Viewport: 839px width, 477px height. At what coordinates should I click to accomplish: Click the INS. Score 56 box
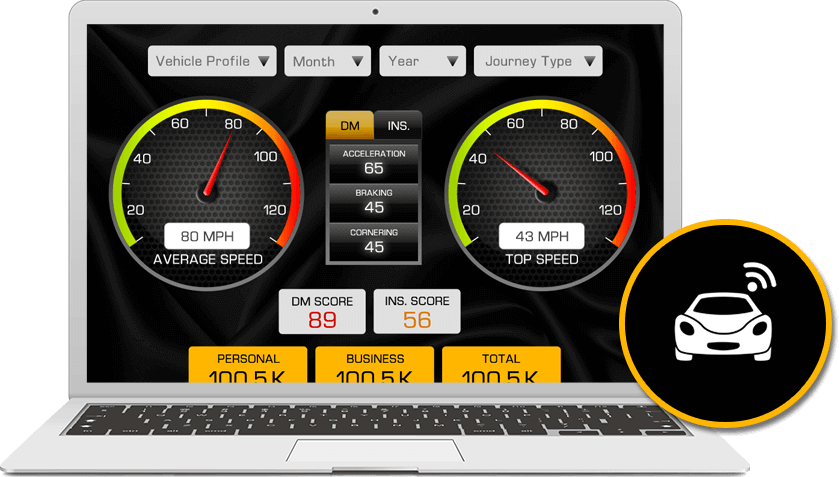pos(417,311)
